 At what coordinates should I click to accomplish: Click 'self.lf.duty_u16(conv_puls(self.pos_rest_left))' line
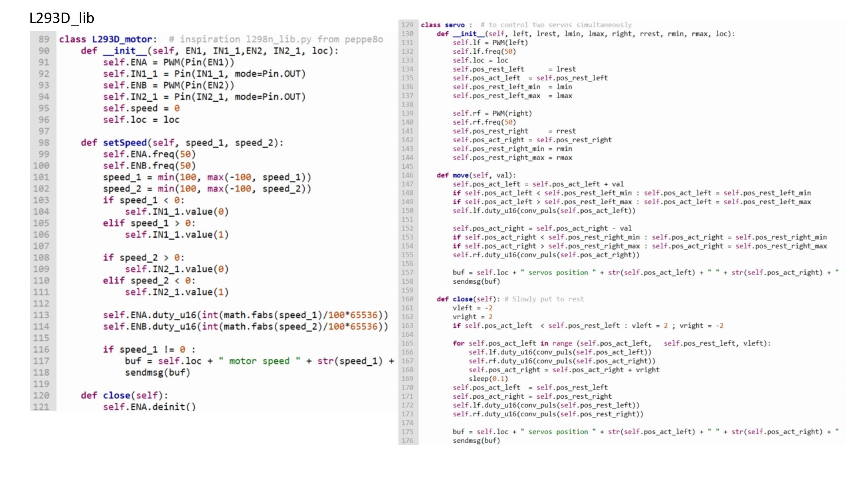point(546,405)
